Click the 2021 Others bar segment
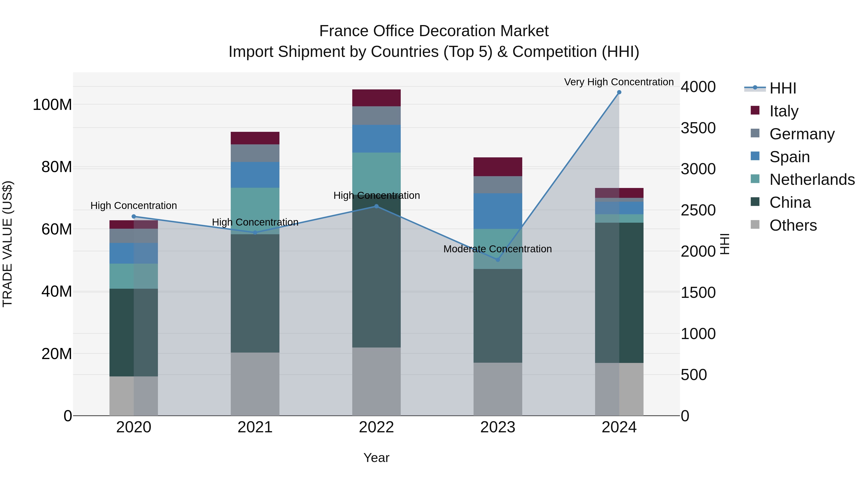The width and height of the screenshot is (868, 488). (255, 384)
